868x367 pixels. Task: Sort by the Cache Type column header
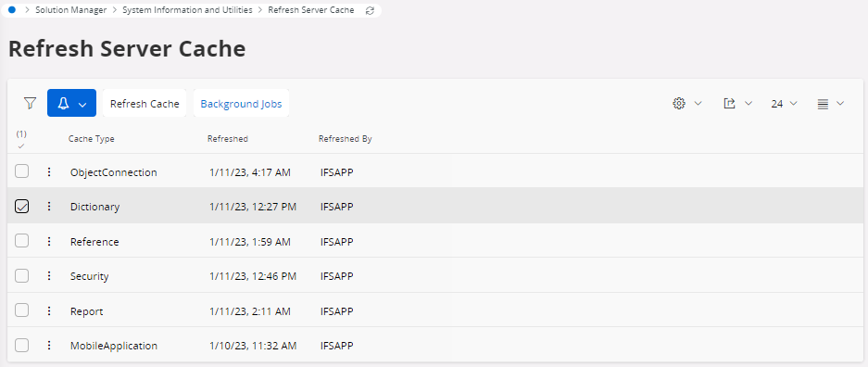click(92, 139)
